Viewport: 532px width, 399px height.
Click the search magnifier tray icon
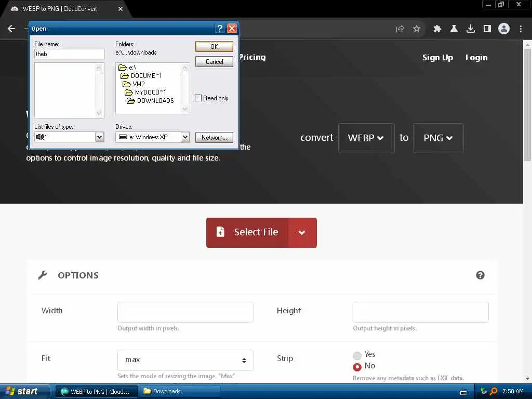click(494, 391)
